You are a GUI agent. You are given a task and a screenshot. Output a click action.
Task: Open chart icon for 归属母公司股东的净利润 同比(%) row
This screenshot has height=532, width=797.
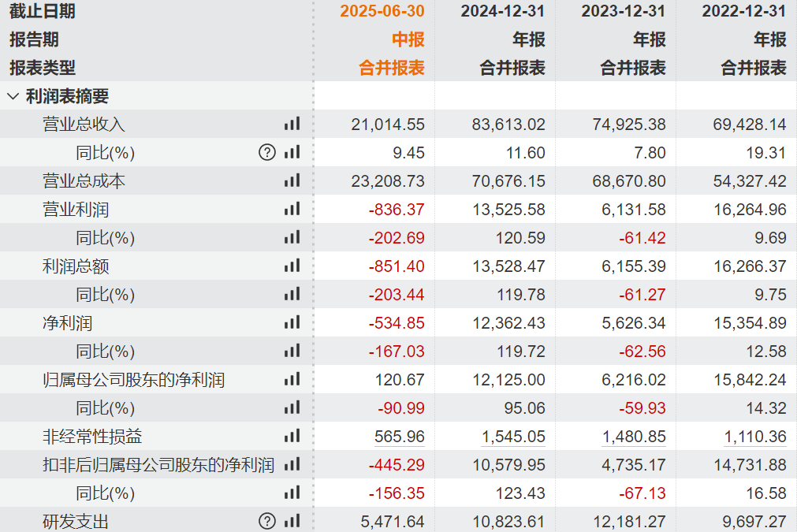click(292, 407)
